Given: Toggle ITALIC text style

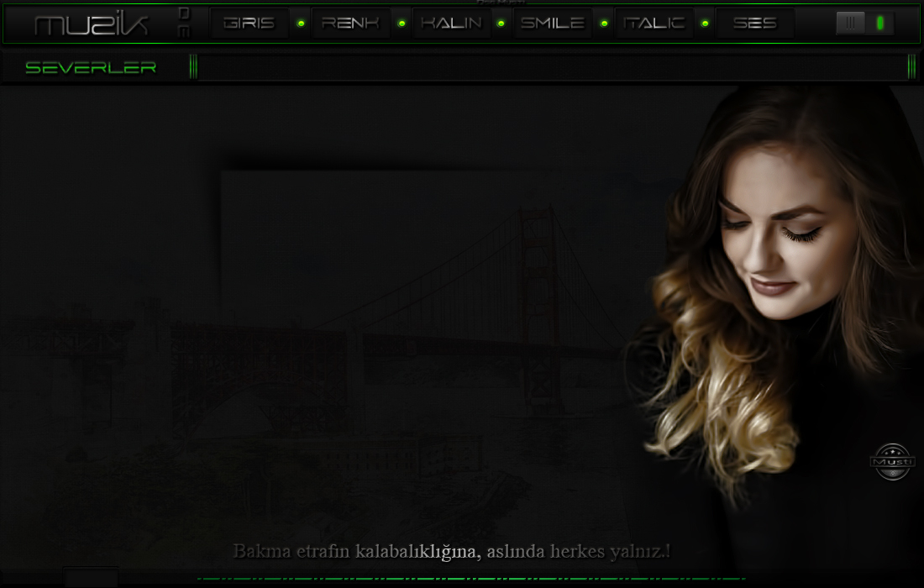Looking at the screenshot, I should pyautogui.click(x=654, y=23).
